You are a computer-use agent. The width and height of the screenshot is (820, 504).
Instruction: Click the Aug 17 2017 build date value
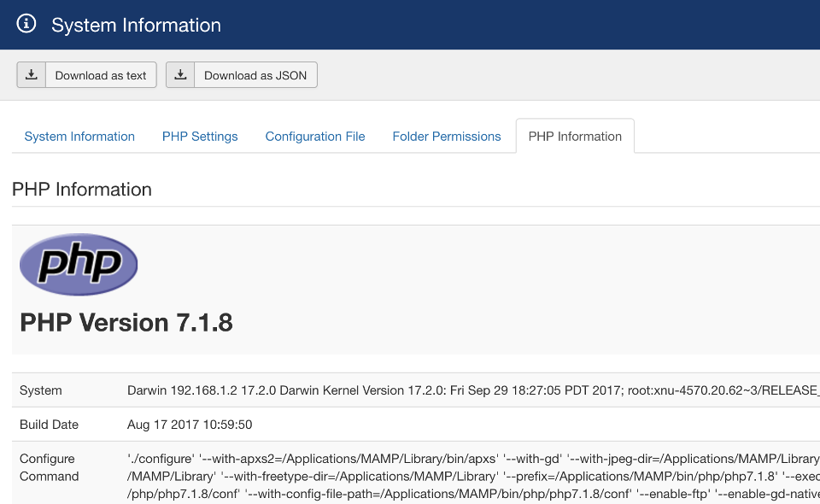(190, 425)
